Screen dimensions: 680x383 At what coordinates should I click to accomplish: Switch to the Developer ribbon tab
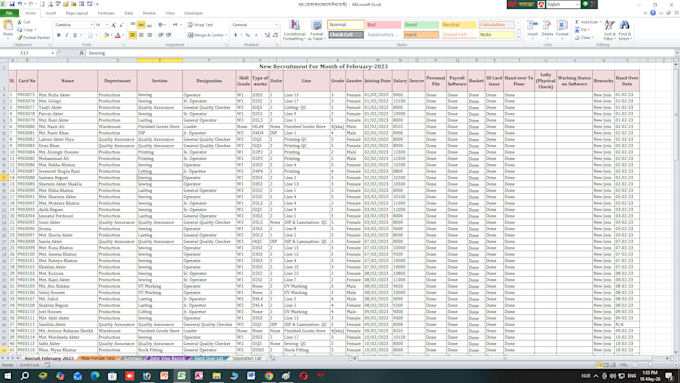click(x=193, y=13)
